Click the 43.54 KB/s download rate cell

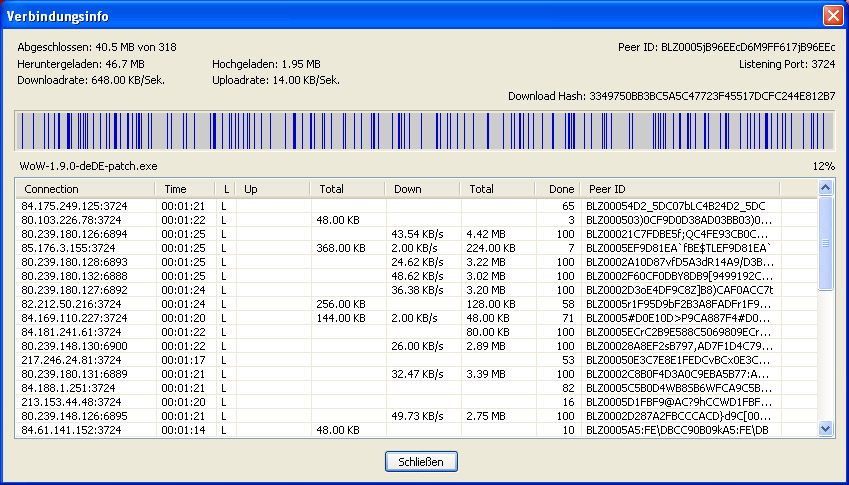coord(417,234)
